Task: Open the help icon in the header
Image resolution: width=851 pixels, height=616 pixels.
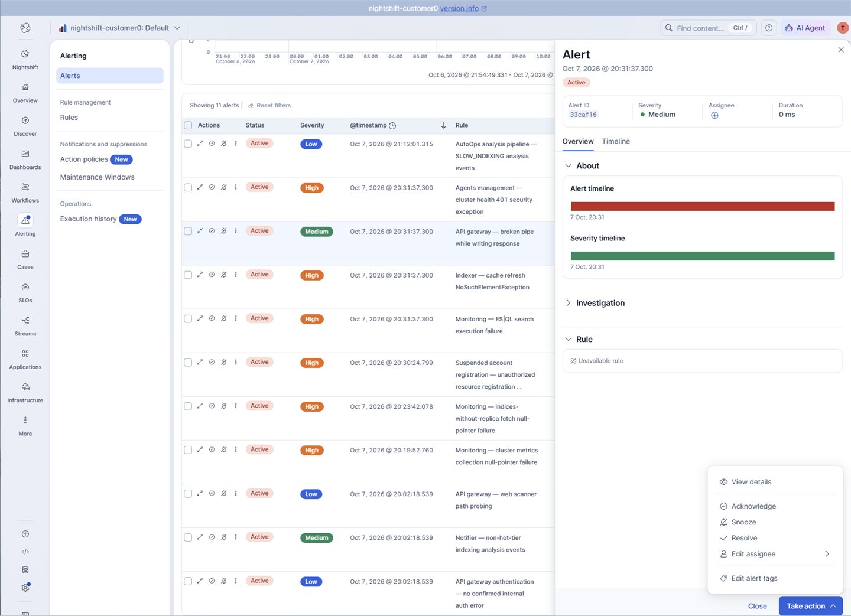Action: [769, 28]
